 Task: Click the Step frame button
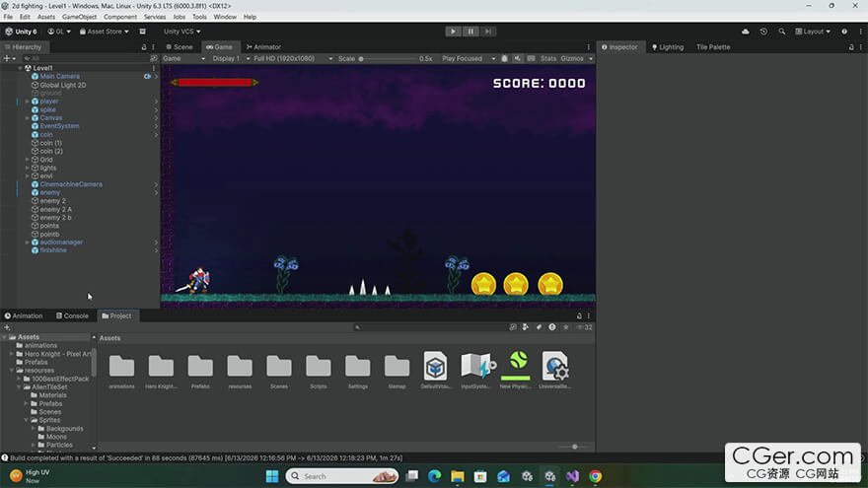click(x=487, y=32)
